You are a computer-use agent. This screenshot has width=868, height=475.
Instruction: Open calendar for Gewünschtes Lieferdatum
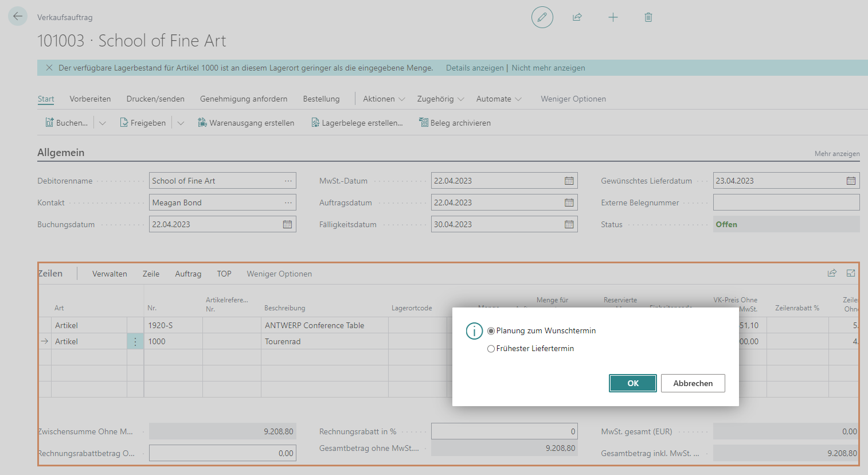(x=851, y=181)
